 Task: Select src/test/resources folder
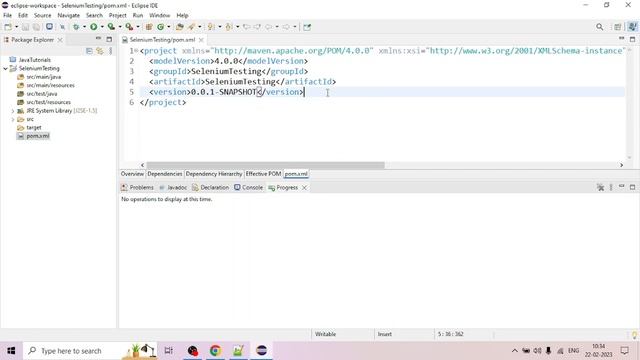(49, 102)
